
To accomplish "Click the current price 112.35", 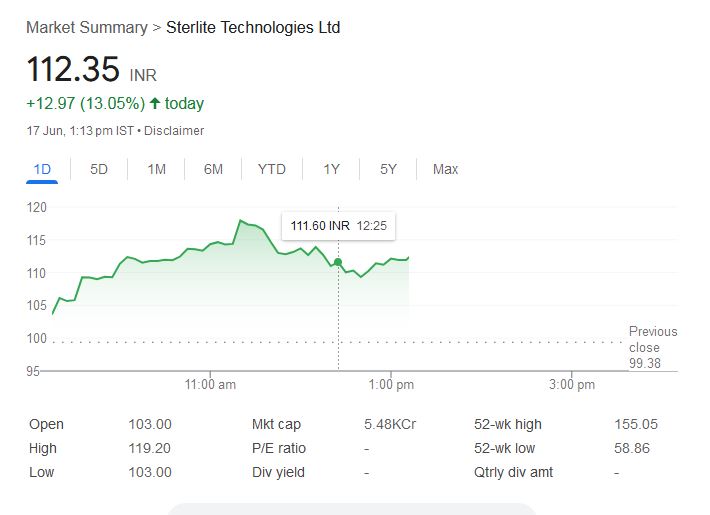I will pyautogui.click(x=73, y=70).
